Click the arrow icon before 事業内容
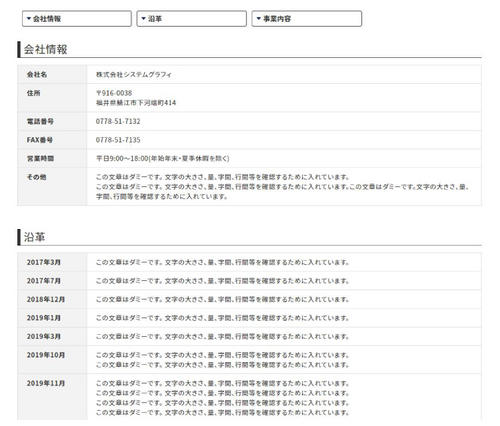 [x=259, y=19]
